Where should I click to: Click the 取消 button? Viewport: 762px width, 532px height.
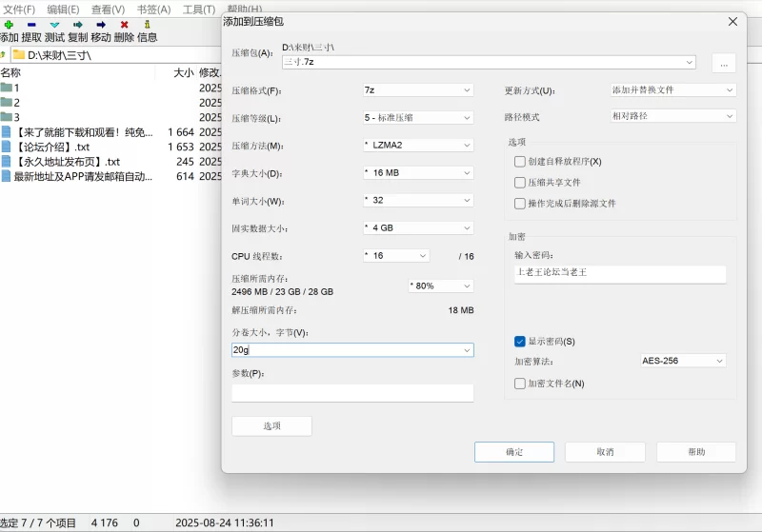605,452
